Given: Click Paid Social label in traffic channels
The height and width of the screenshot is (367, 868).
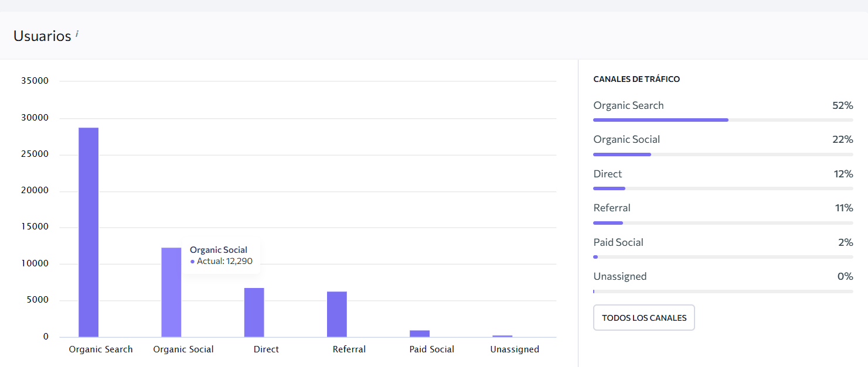Looking at the screenshot, I should coord(618,242).
